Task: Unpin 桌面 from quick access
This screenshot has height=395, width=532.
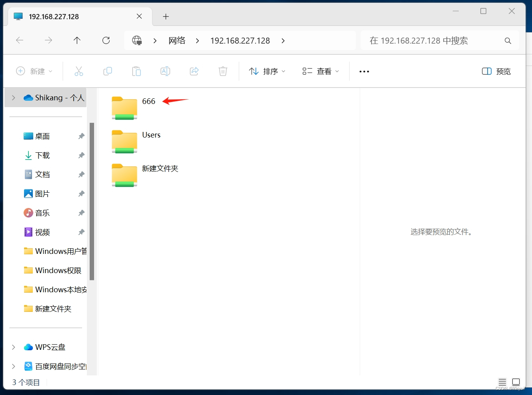Action: (x=81, y=136)
